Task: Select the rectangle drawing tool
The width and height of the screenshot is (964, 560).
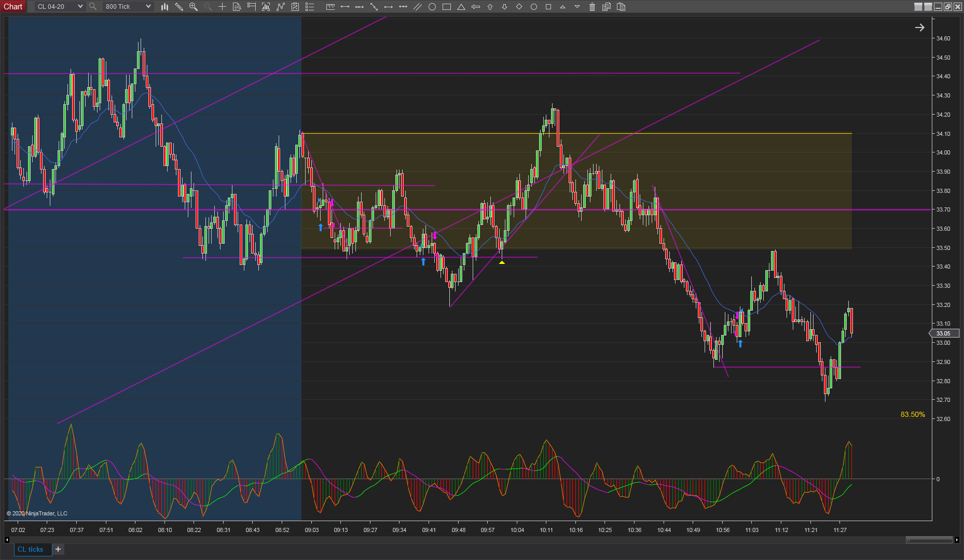Action: 446,7
